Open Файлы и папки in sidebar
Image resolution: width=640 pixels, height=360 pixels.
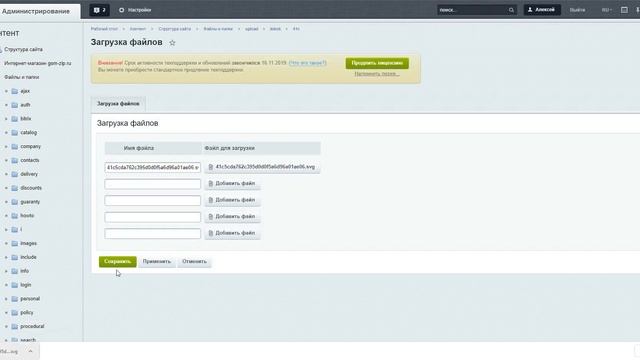[22, 77]
